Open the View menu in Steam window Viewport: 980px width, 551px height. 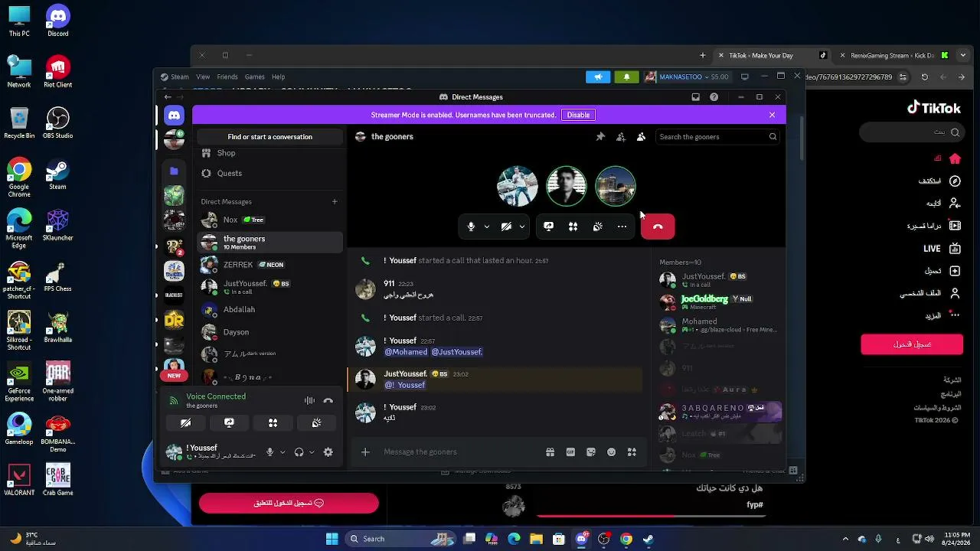point(203,77)
